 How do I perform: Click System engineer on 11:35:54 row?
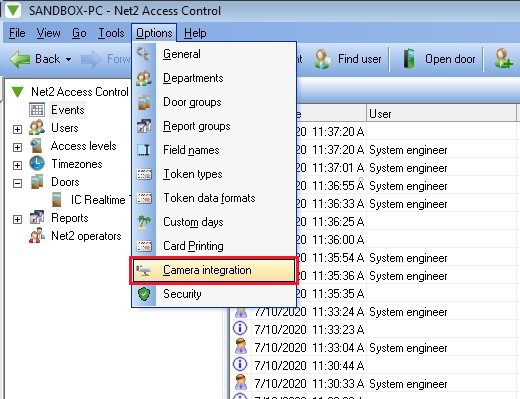click(x=408, y=258)
